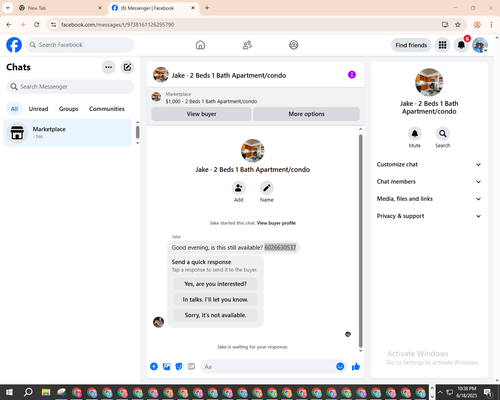The width and height of the screenshot is (500, 400).
Task: Open Chrome three-dot menu
Action: [491, 25]
